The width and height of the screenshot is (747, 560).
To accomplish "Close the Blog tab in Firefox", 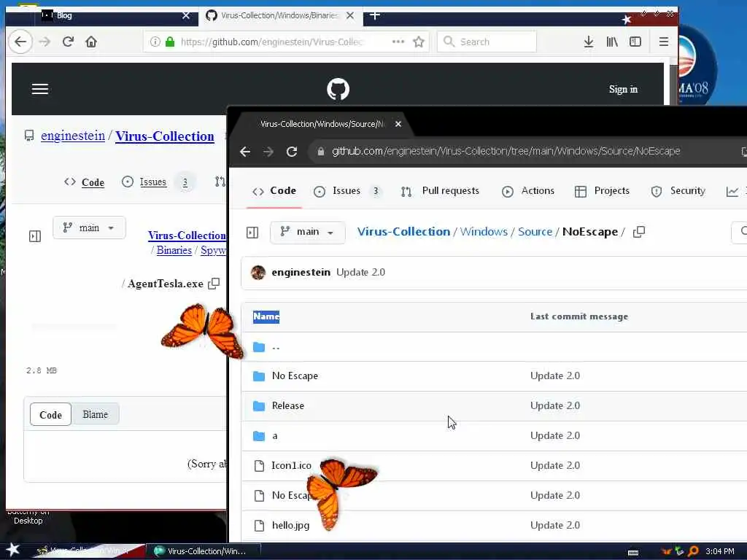I will [186, 15].
